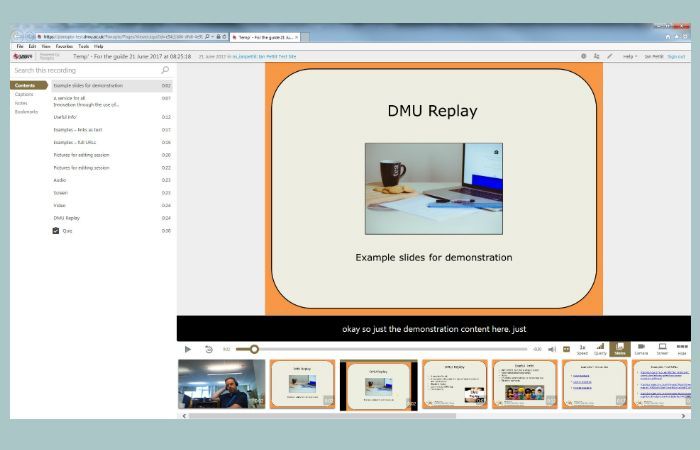Image resolution: width=700 pixels, height=450 pixels.
Task: Open the Tools menu
Action: coord(83,46)
